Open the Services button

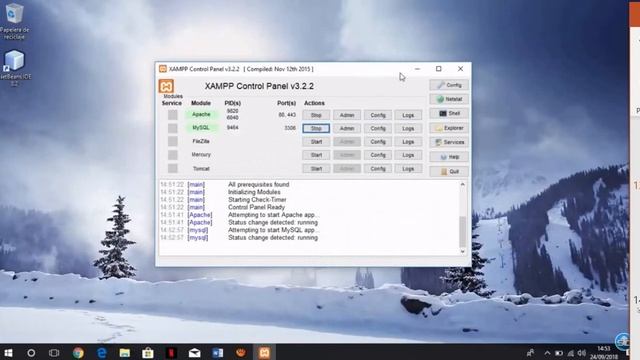(449, 142)
